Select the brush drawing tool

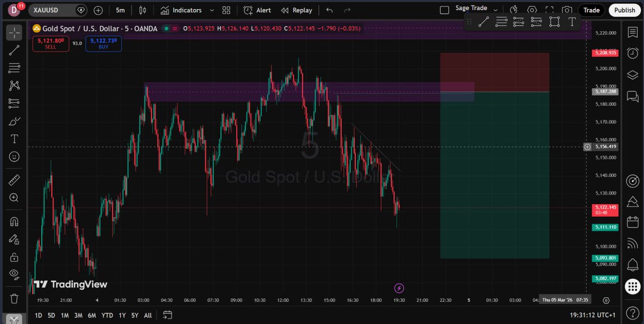point(14,121)
